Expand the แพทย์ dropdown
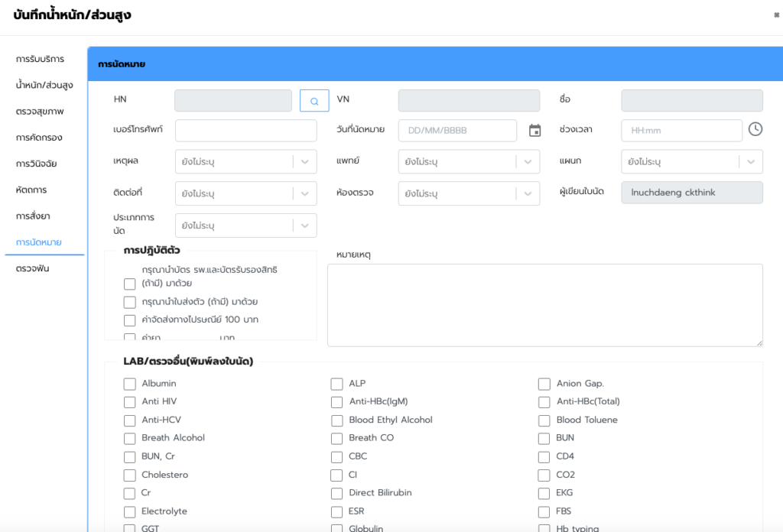Viewport: 783px width, 532px height. 528,162
